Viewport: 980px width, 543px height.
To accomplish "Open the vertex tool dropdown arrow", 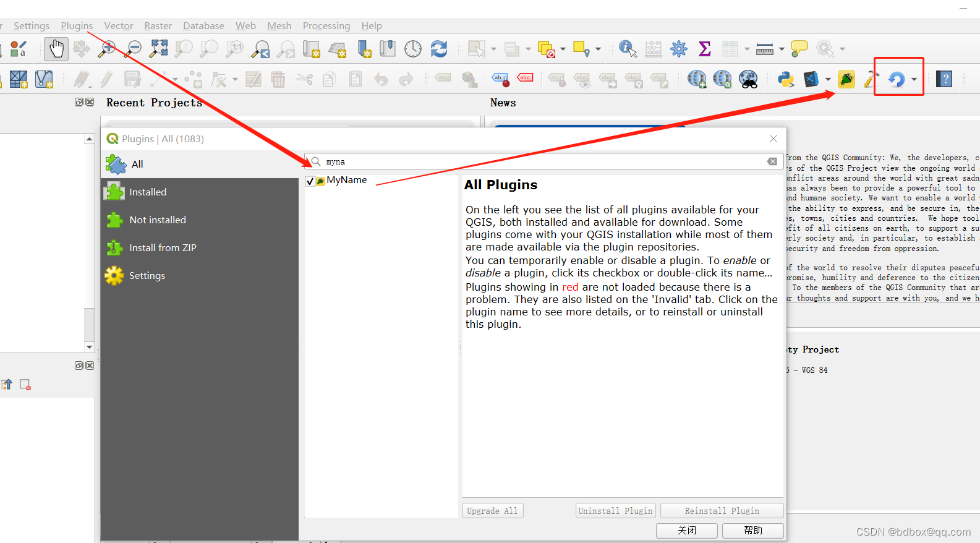I will (235, 79).
